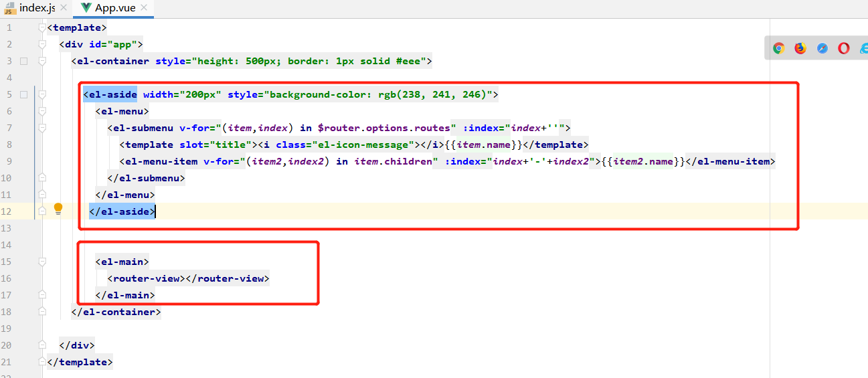
Task: Fold at closing div marker line 20
Action: (42, 345)
